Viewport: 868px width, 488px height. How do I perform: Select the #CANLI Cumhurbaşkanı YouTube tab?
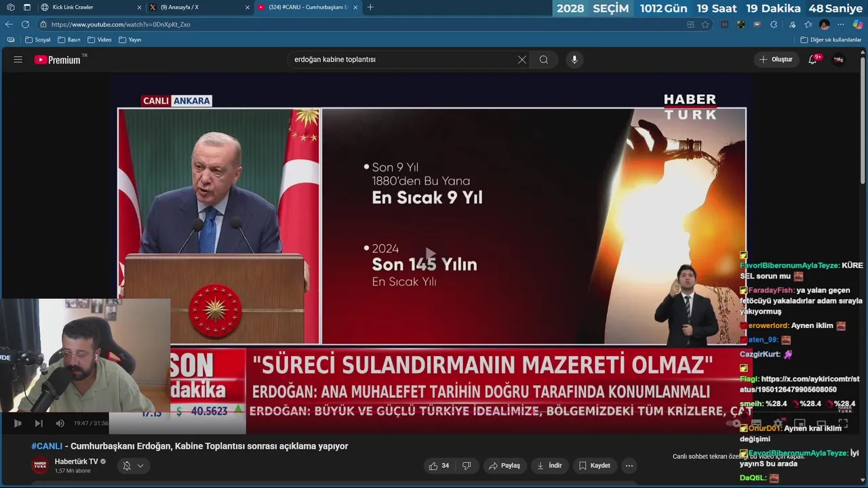(x=309, y=7)
